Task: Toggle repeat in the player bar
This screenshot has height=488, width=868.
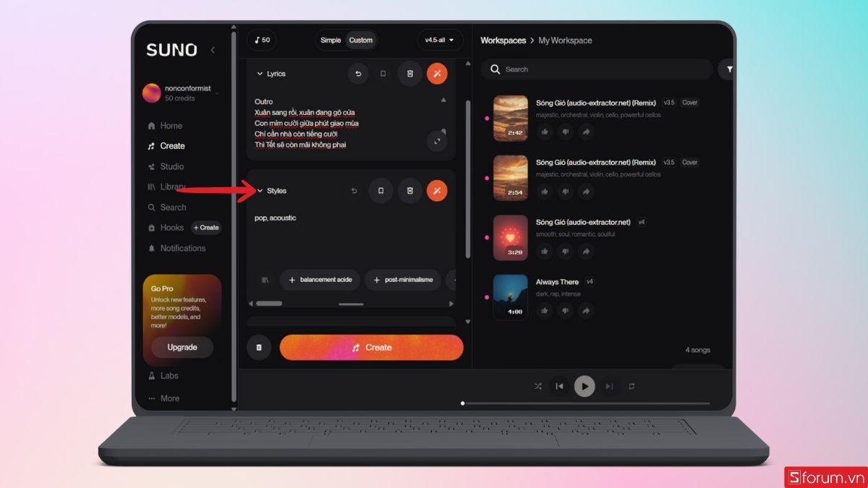Action: coord(631,386)
